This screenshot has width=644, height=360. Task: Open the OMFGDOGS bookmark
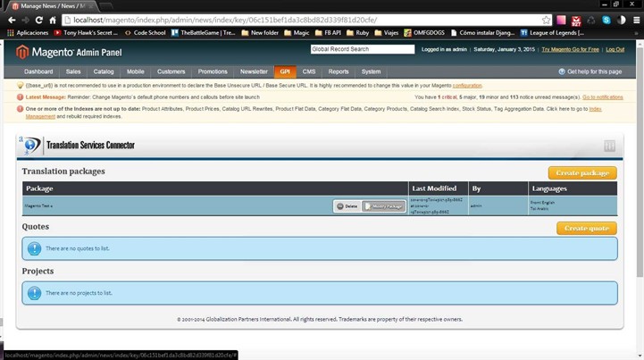[x=424, y=32]
